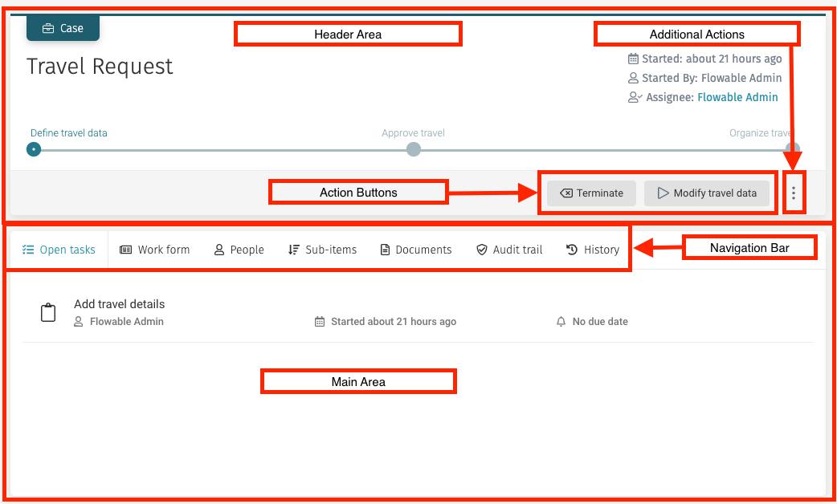Click the Modify travel data button
The image size is (837, 504).
(707, 193)
